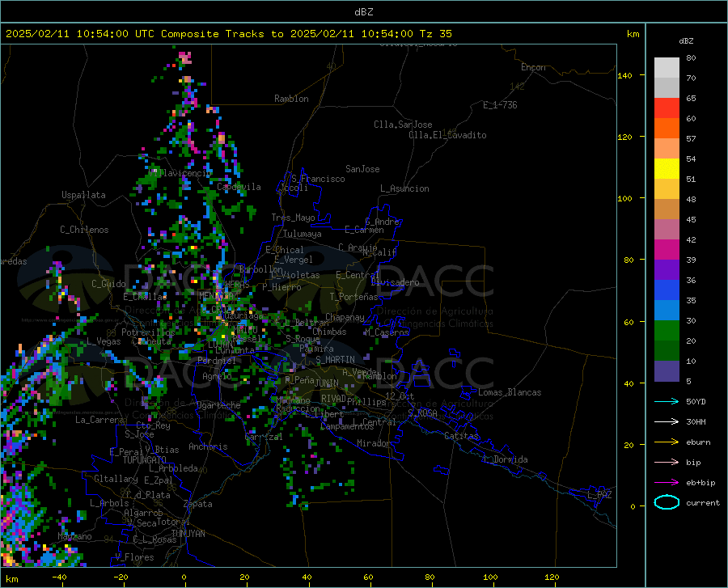Click the 'dBZ' title at the top

pos(363,12)
